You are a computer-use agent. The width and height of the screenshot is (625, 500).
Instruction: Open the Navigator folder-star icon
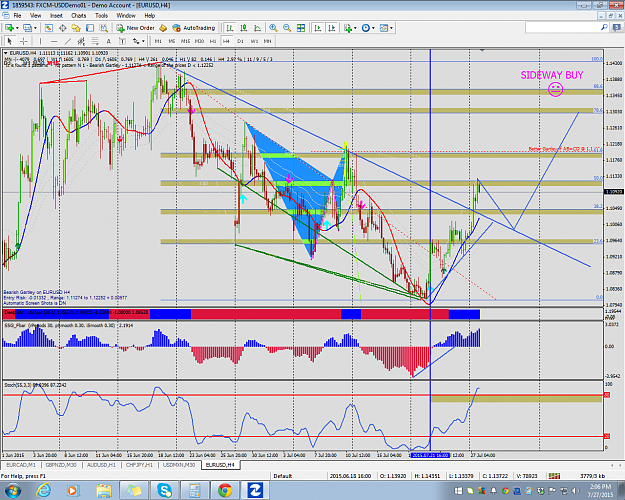pyautogui.click(x=76, y=28)
